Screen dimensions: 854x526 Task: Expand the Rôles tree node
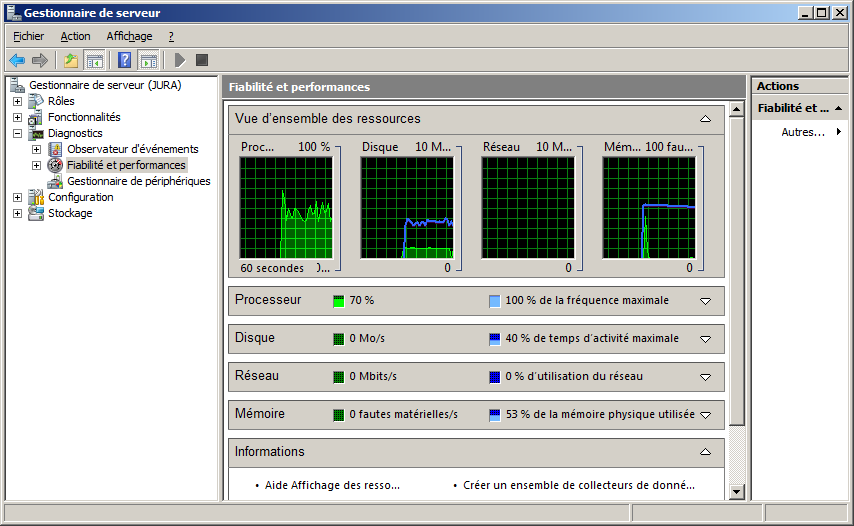click(17, 101)
